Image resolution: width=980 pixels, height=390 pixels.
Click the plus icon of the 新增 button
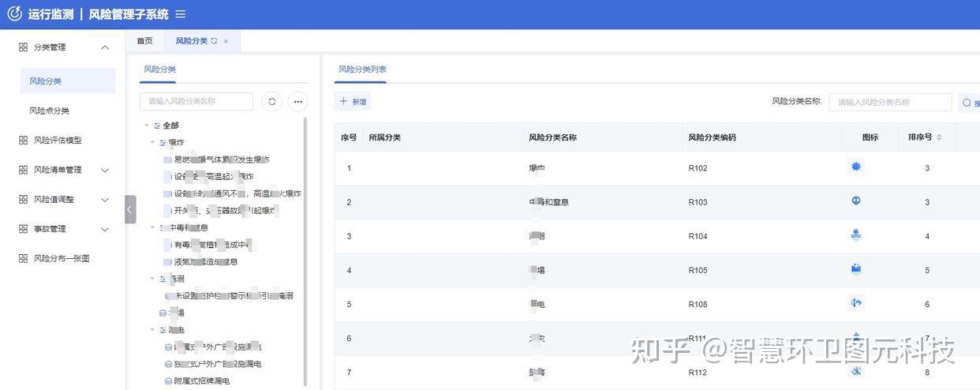coord(343,102)
